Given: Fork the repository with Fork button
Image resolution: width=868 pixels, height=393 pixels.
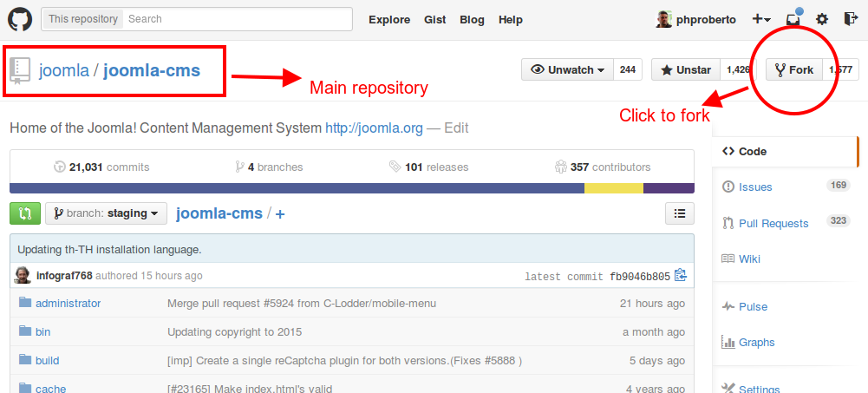Looking at the screenshot, I should (x=793, y=69).
